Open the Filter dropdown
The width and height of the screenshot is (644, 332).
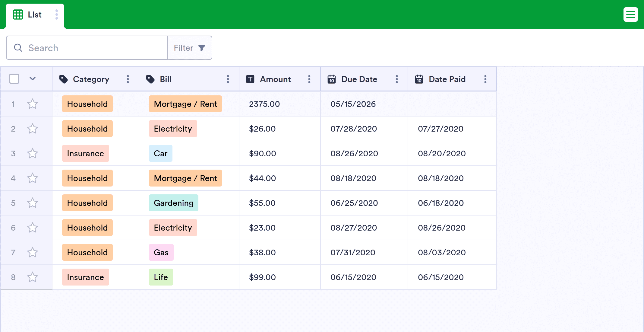tap(190, 48)
